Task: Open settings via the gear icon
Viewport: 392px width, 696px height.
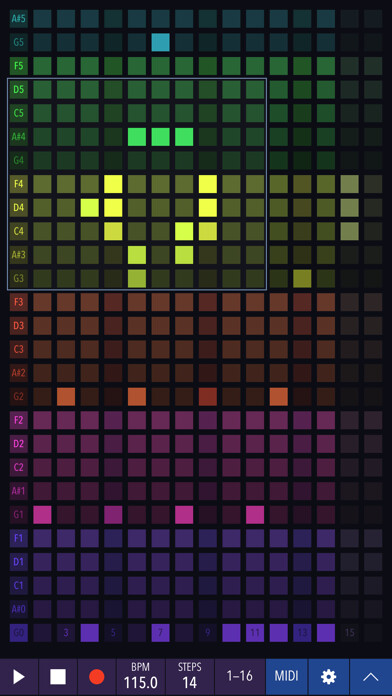Action: [329, 677]
